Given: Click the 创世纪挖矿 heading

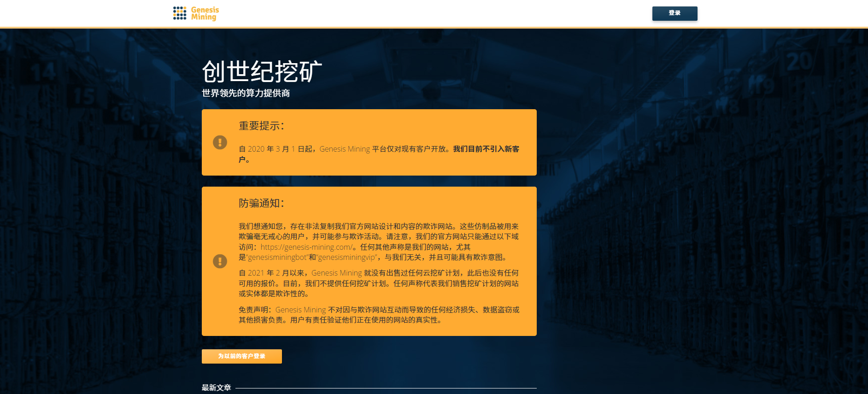Looking at the screenshot, I should click(x=262, y=71).
